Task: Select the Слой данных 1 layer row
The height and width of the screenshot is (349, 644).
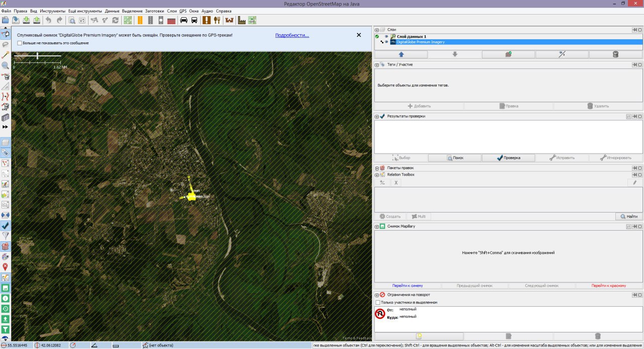Action: coord(509,37)
